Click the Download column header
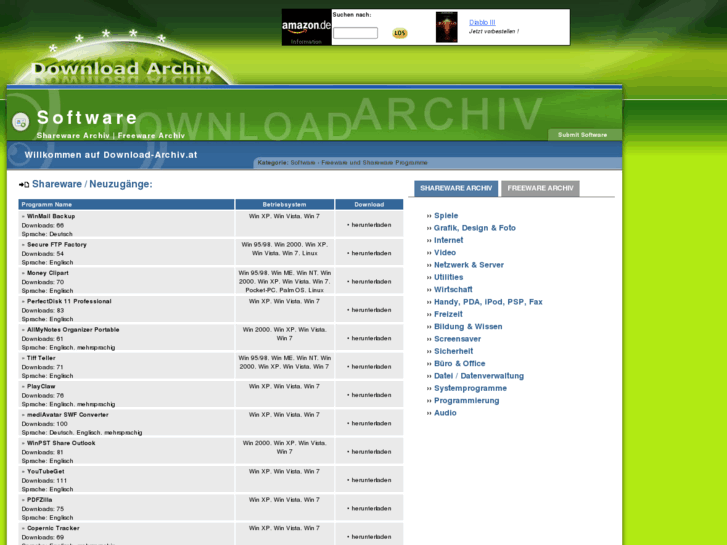The image size is (727, 545). coord(369,205)
